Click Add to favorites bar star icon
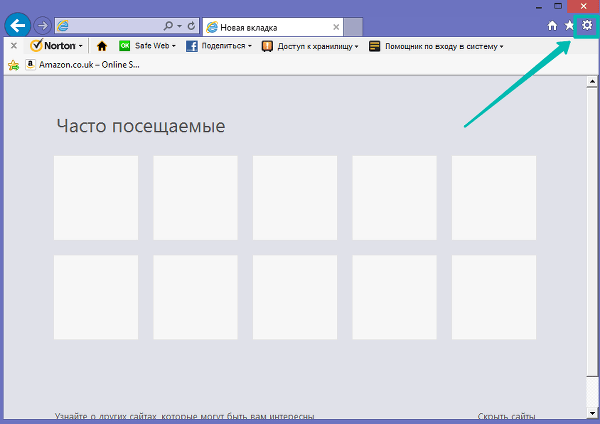Screen dimensions: 600x424 pos(13,65)
